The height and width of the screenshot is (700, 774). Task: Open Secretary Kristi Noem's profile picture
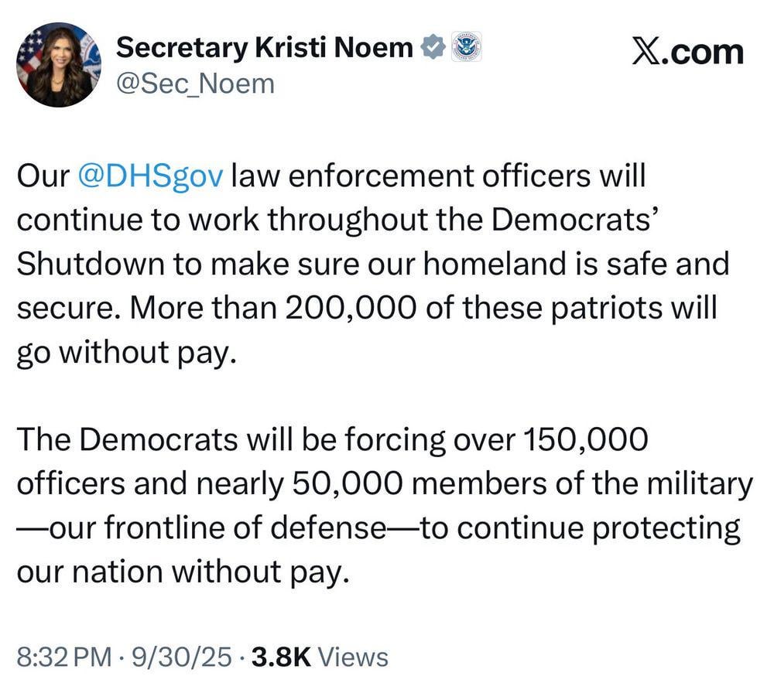(59, 64)
